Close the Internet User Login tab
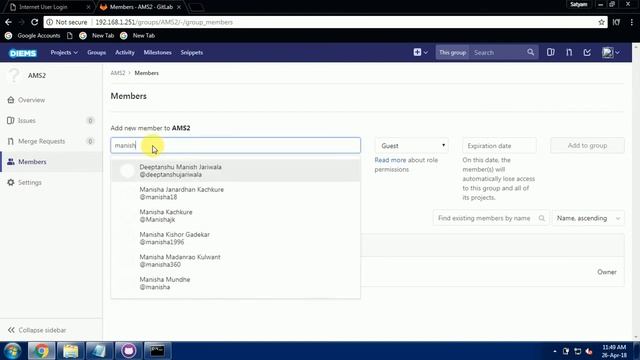Screen dimensions: 640x360 [88, 7]
